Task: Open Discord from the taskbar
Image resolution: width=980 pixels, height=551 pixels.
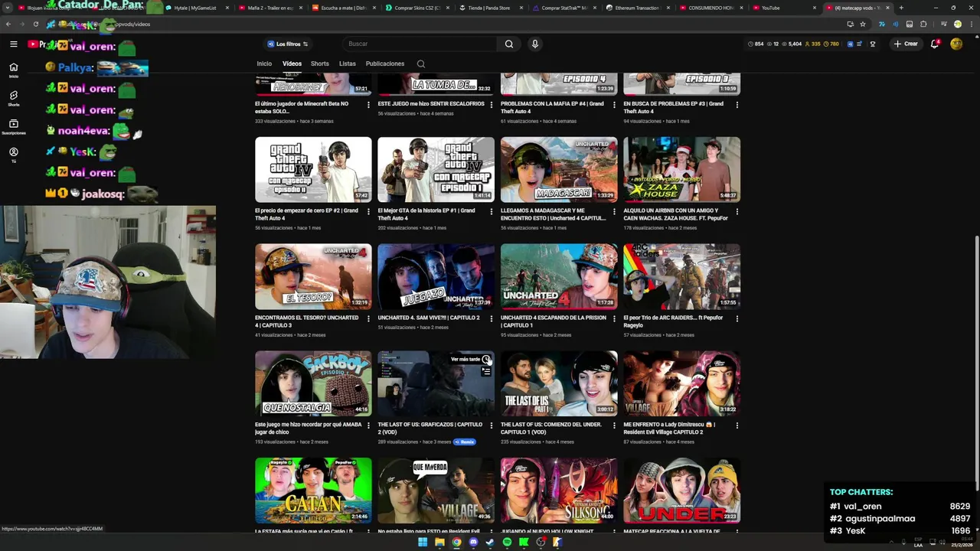Action: pos(473,543)
